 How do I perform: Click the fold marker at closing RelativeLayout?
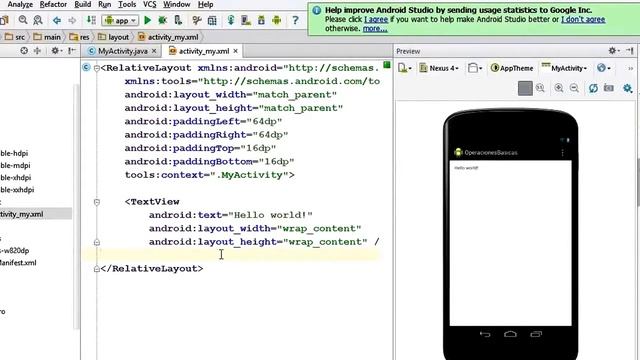(x=97, y=269)
